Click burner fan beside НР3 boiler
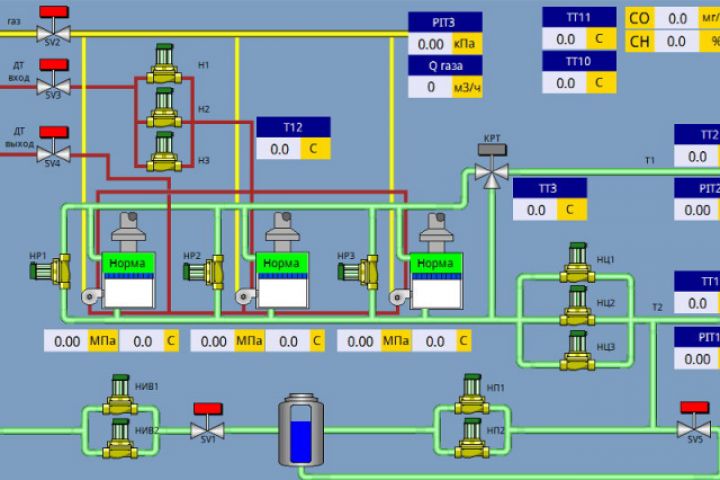 399,296
